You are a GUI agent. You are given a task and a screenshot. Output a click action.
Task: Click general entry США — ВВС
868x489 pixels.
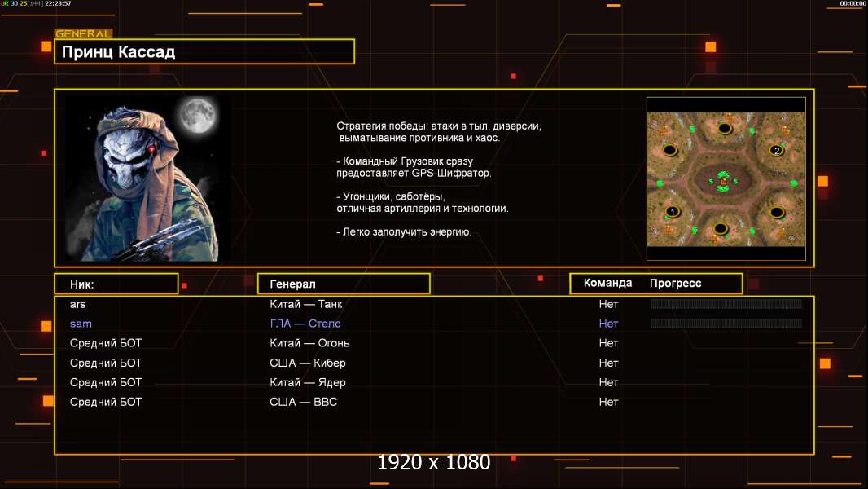(x=304, y=402)
